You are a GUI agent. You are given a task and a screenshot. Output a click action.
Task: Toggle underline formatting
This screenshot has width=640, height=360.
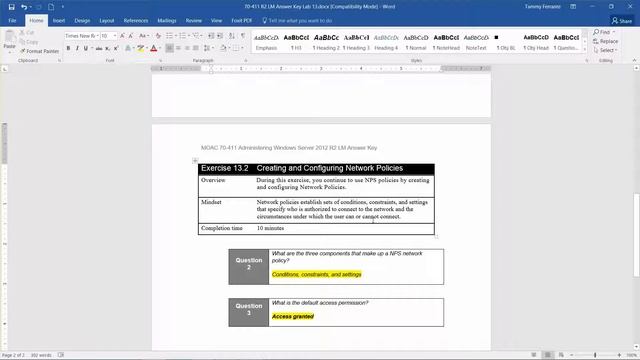pos(86,48)
